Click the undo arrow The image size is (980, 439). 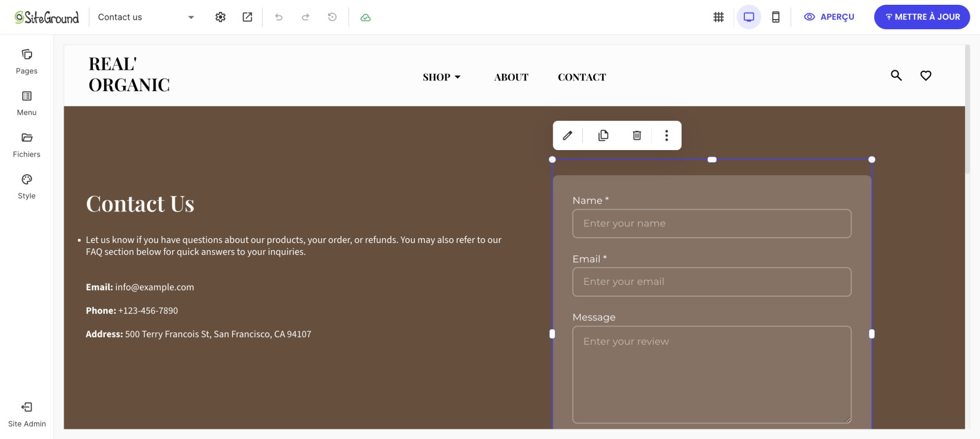pos(279,17)
